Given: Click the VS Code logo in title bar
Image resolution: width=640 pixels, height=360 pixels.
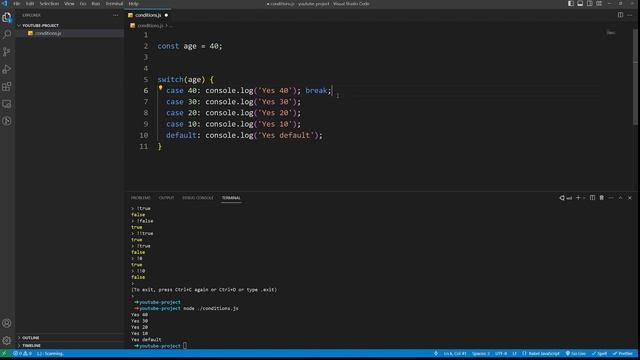Looking at the screenshot, I should tap(5, 4).
